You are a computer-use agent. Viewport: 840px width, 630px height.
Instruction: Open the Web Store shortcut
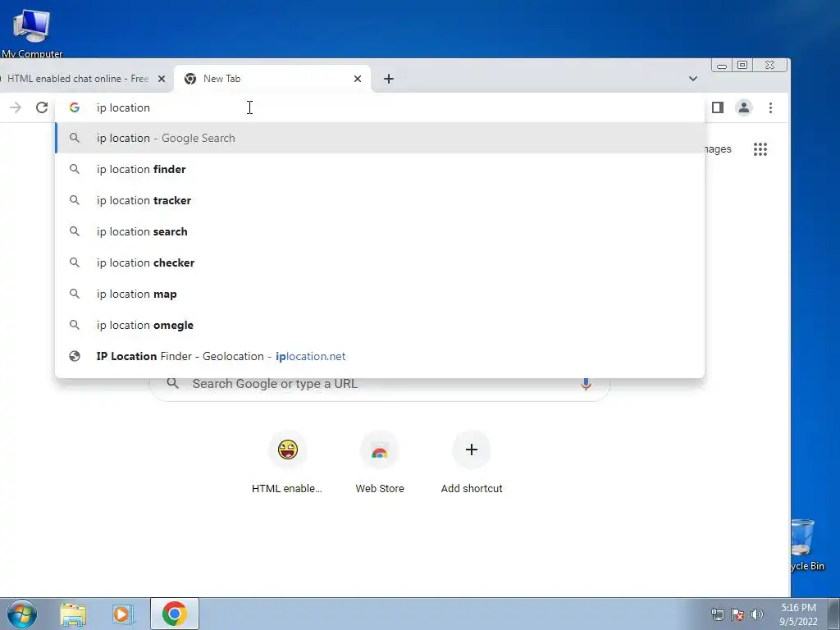pos(379,463)
